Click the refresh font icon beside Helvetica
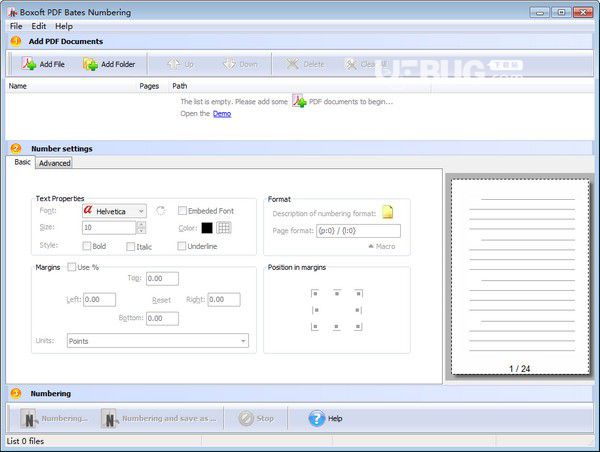 (x=161, y=210)
